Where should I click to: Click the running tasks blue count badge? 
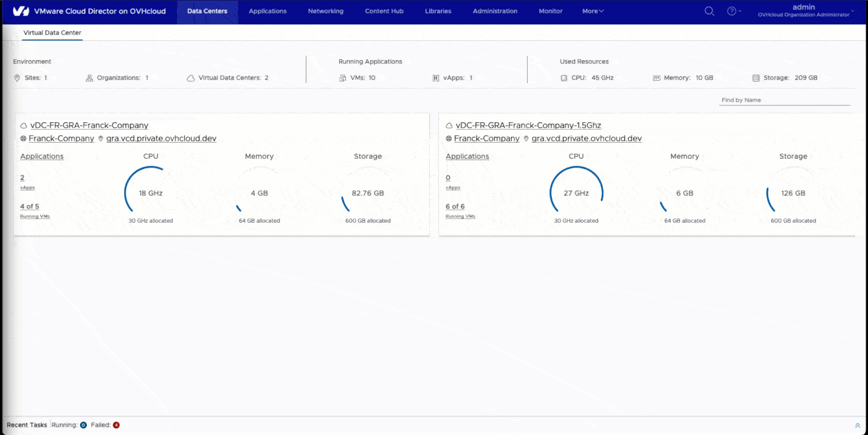click(x=83, y=425)
